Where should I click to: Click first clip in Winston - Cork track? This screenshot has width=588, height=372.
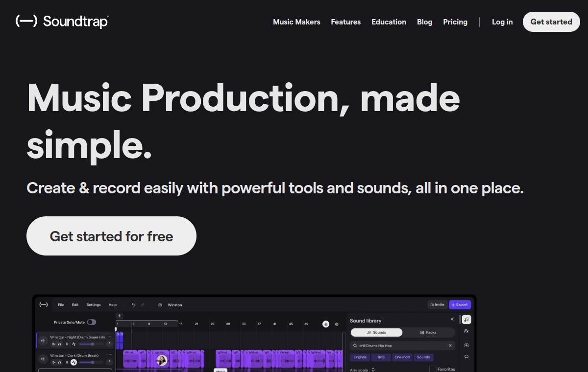point(130,359)
